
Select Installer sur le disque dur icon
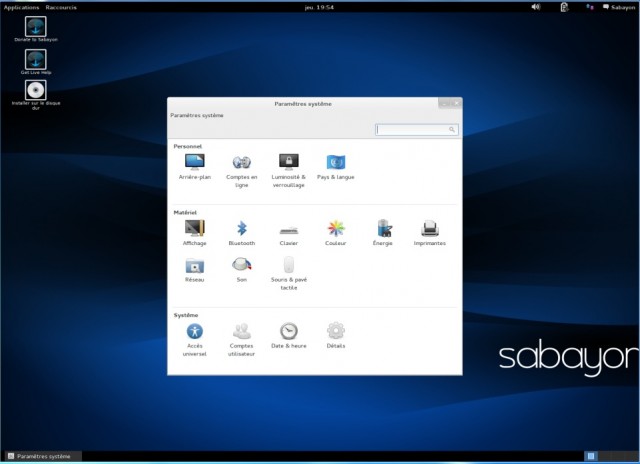[36, 95]
